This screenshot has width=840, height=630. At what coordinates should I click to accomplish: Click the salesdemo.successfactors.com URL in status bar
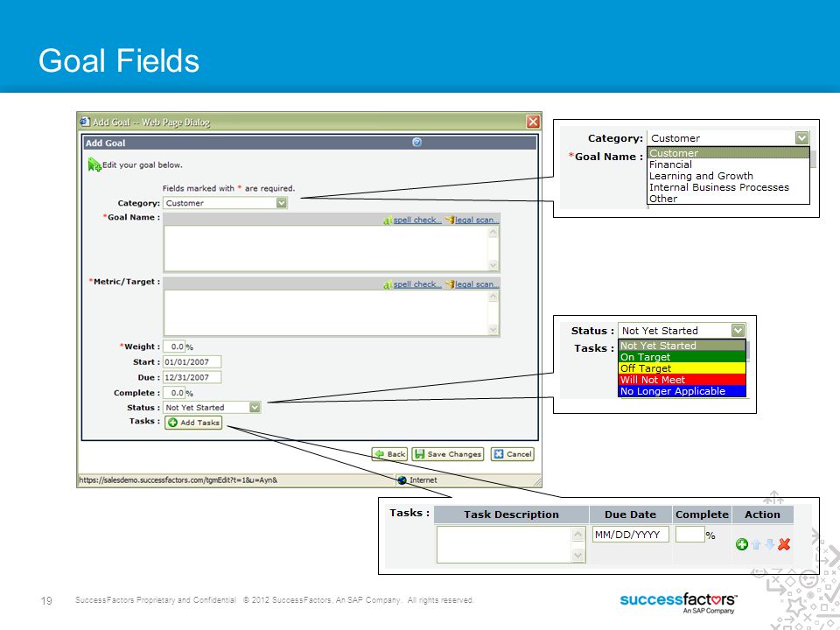click(x=178, y=480)
